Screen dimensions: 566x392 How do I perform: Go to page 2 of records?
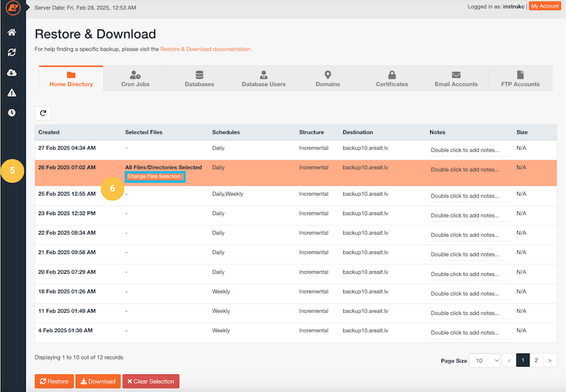(536, 360)
